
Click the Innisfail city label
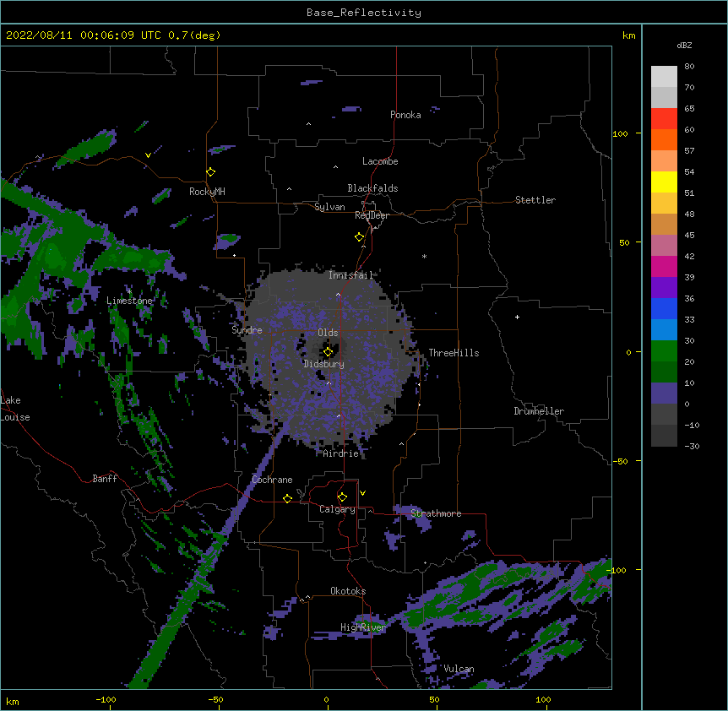point(351,275)
